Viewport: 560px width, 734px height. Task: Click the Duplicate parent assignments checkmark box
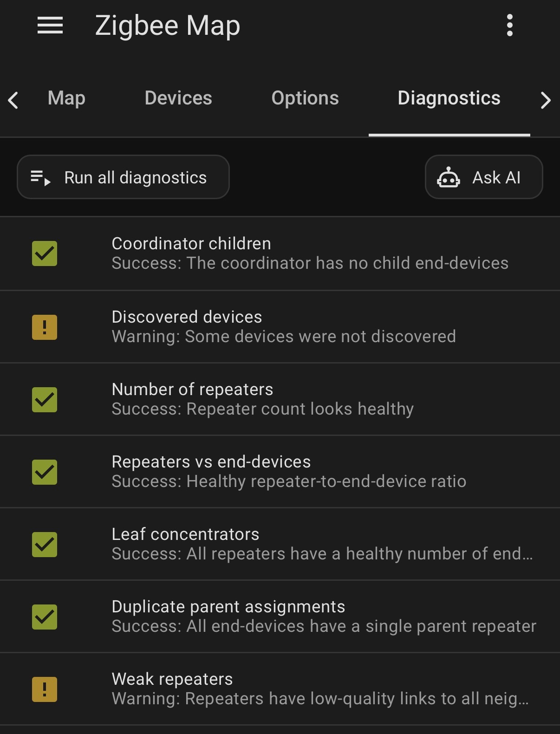point(45,617)
